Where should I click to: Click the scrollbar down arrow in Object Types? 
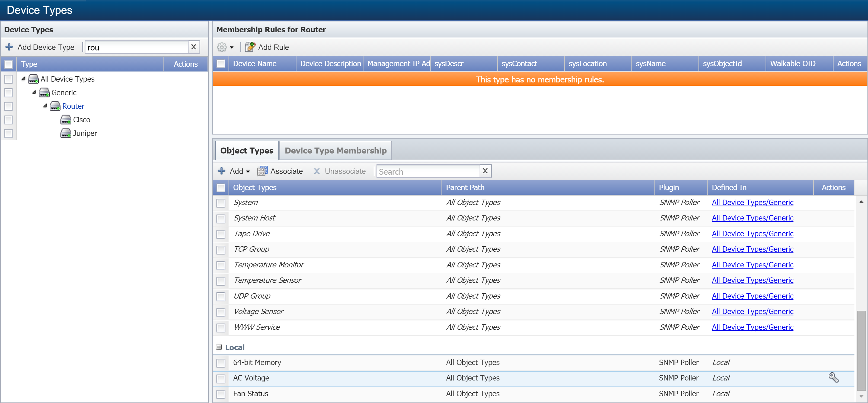coord(861,396)
